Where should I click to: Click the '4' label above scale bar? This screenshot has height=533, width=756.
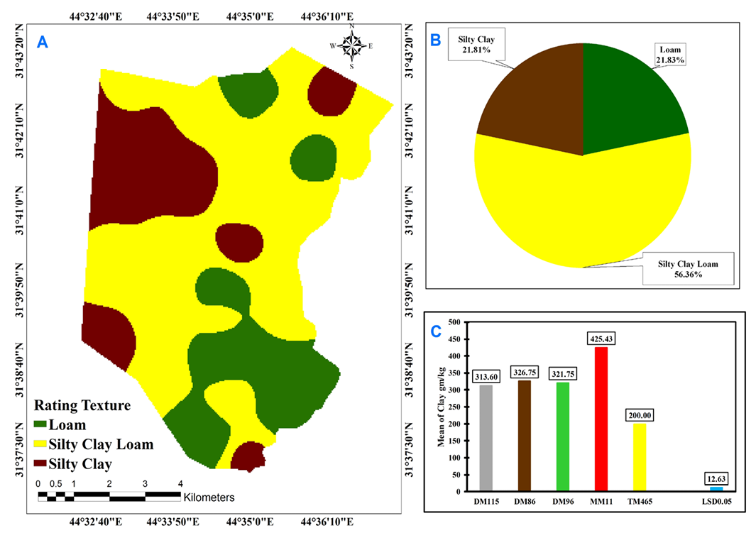[180, 483]
